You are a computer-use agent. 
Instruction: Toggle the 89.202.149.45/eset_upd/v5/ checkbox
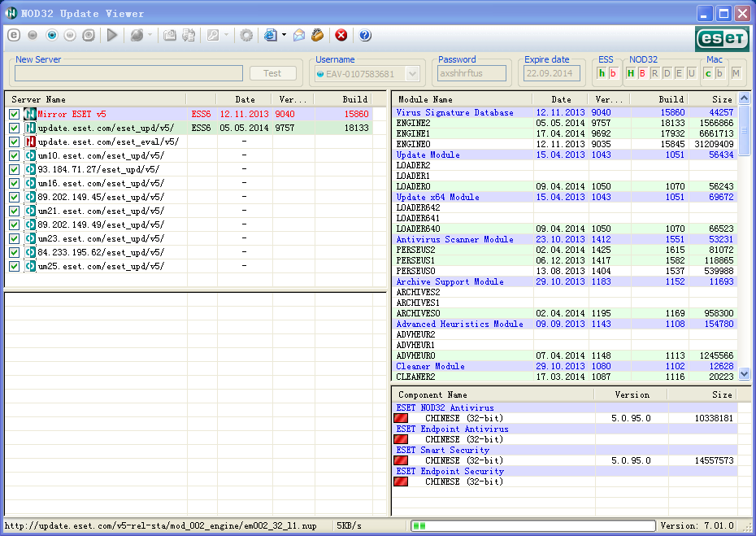[x=14, y=198]
